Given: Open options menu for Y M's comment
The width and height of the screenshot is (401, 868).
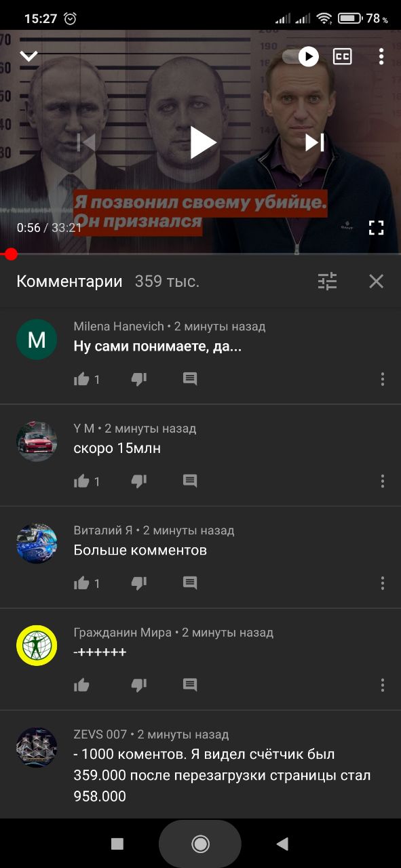Looking at the screenshot, I should coord(383,481).
